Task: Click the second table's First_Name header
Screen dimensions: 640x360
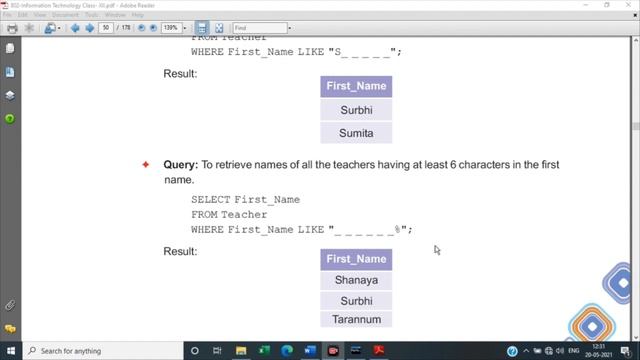Action: (x=356, y=260)
